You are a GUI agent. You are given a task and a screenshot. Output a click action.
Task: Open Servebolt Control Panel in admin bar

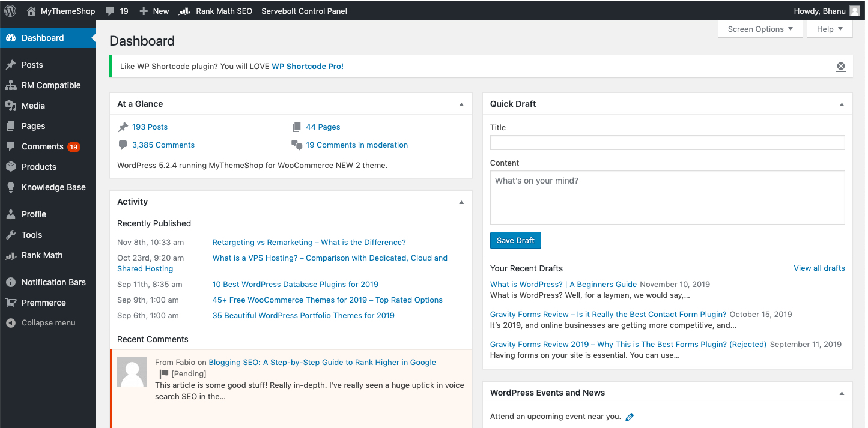coord(304,11)
